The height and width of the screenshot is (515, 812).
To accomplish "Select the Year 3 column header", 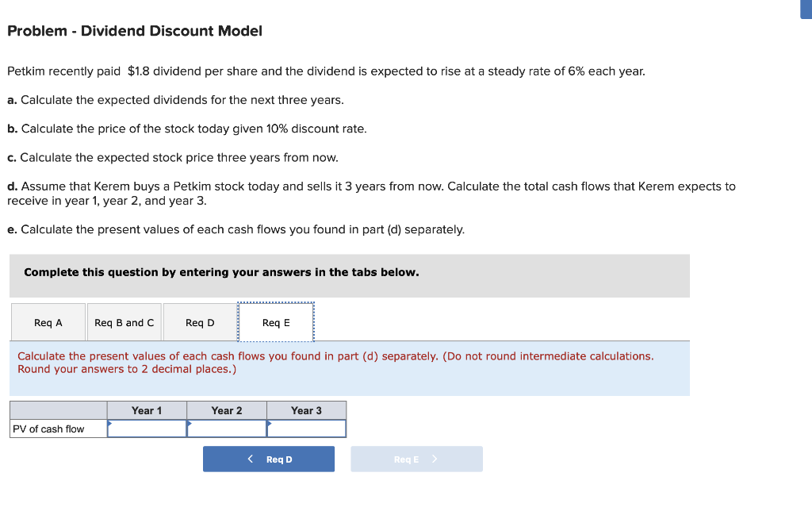I will (x=307, y=410).
